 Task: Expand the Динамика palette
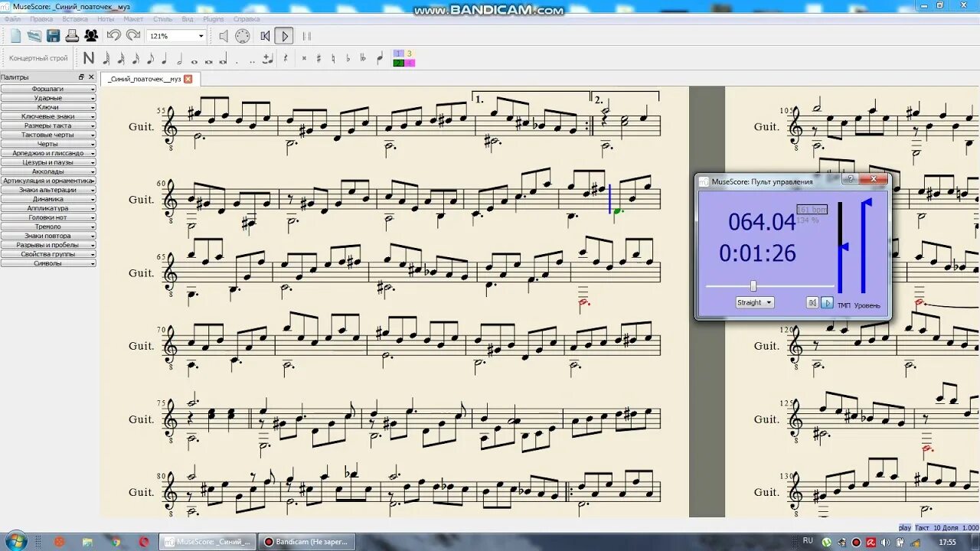[x=48, y=199]
